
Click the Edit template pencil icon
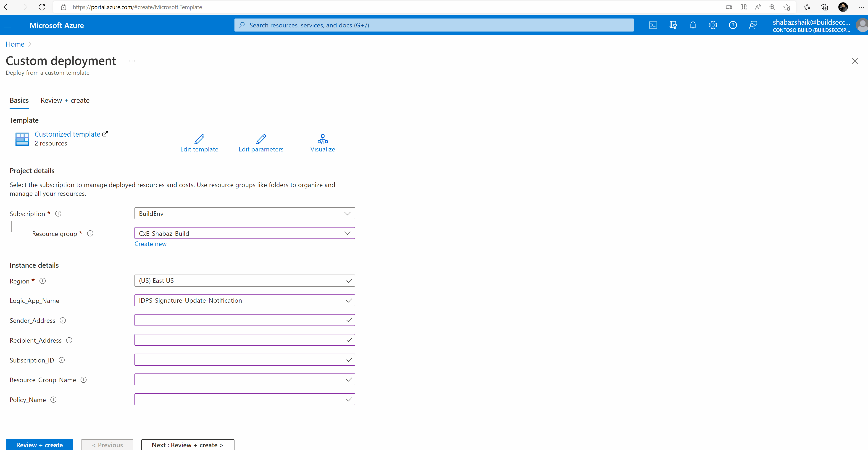click(x=199, y=139)
